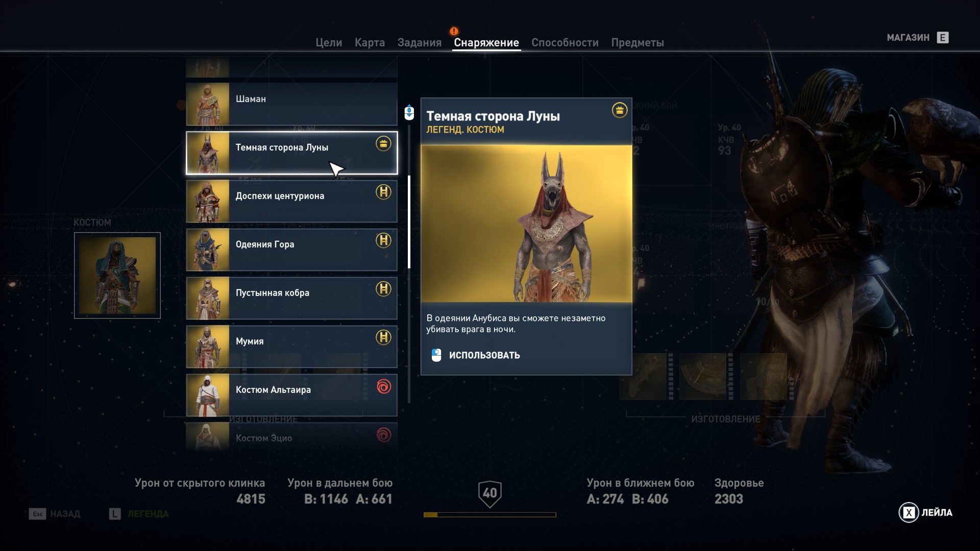Click the store badge in the tooltip header
This screenshot has height=551, width=980.
coord(619,110)
